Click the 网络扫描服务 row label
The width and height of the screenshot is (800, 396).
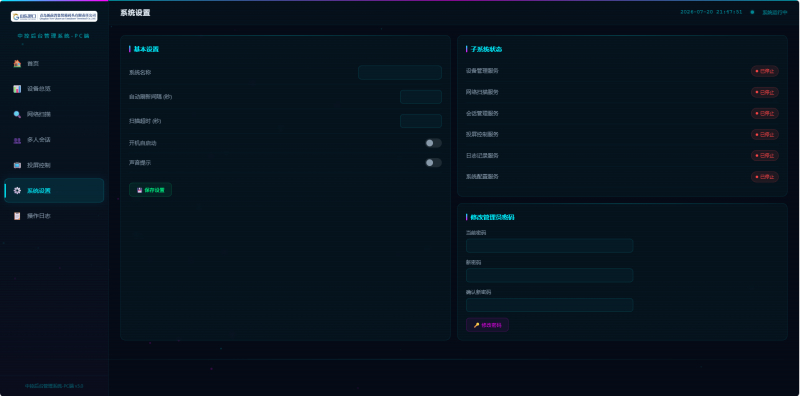click(482, 92)
